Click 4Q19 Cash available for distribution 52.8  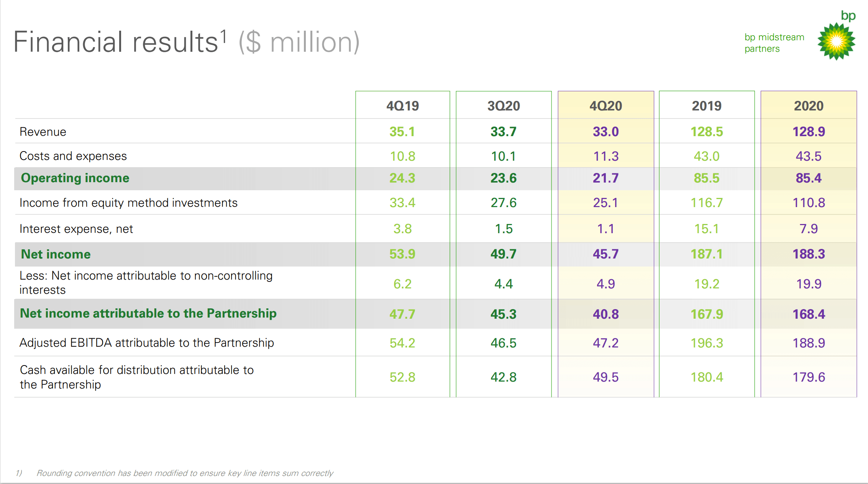click(402, 377)
